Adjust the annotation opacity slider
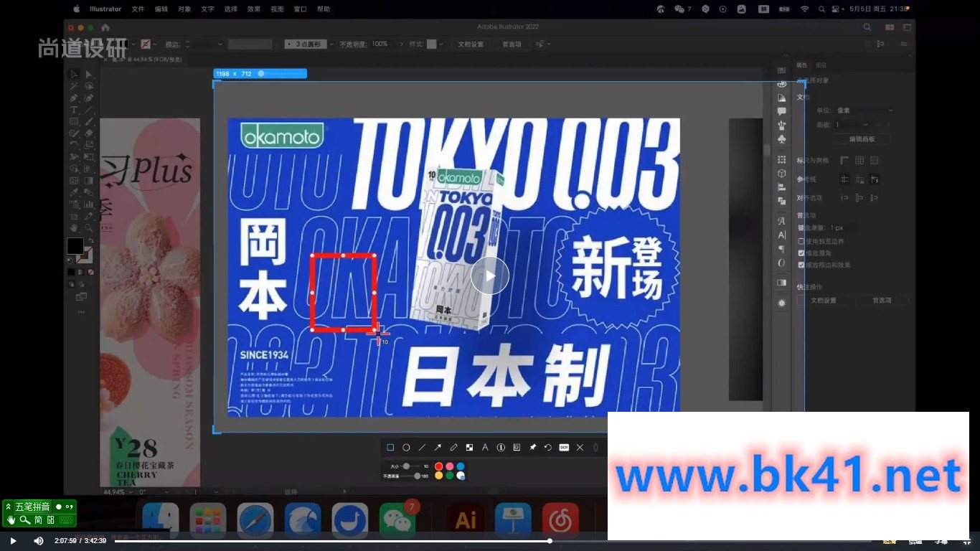Screen dimensions: 980x551 click(418, 476)
